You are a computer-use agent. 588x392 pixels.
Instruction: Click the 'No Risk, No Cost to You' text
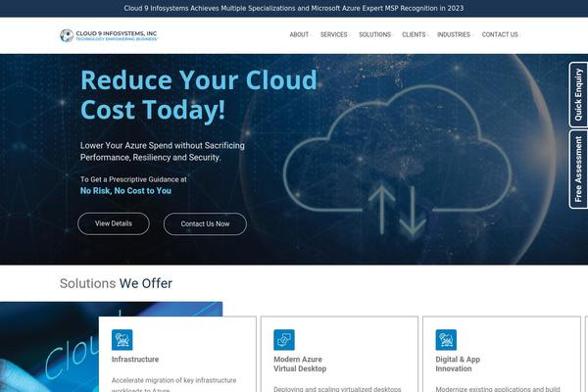pos(125,190)
